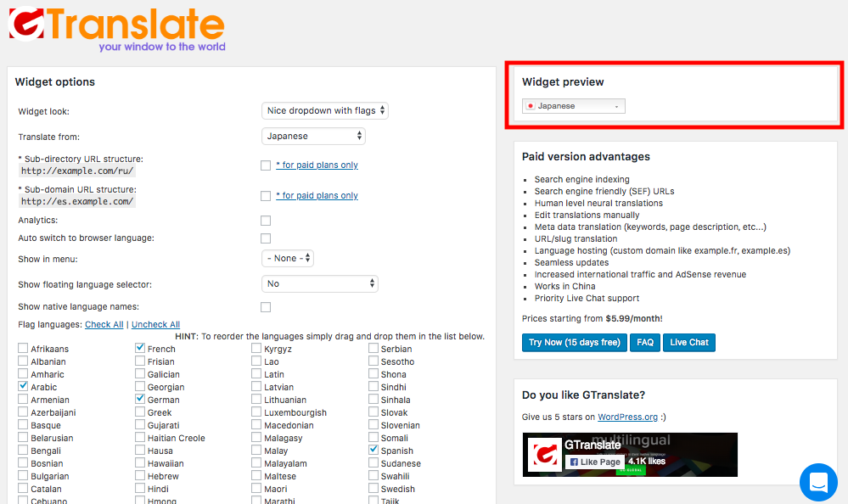Check the Albanian language checkbox
This screenshot has width=848, height=504.
coord(23,360)
